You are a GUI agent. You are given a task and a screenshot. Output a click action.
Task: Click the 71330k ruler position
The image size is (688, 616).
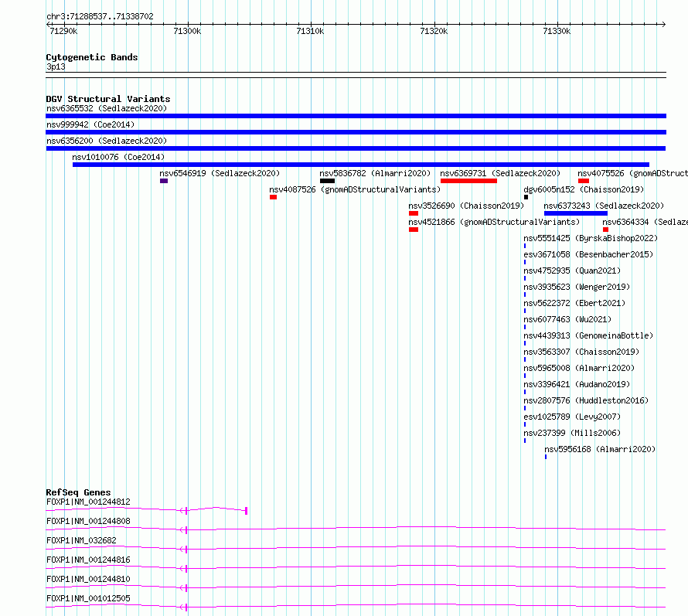(x=557, y=31)
